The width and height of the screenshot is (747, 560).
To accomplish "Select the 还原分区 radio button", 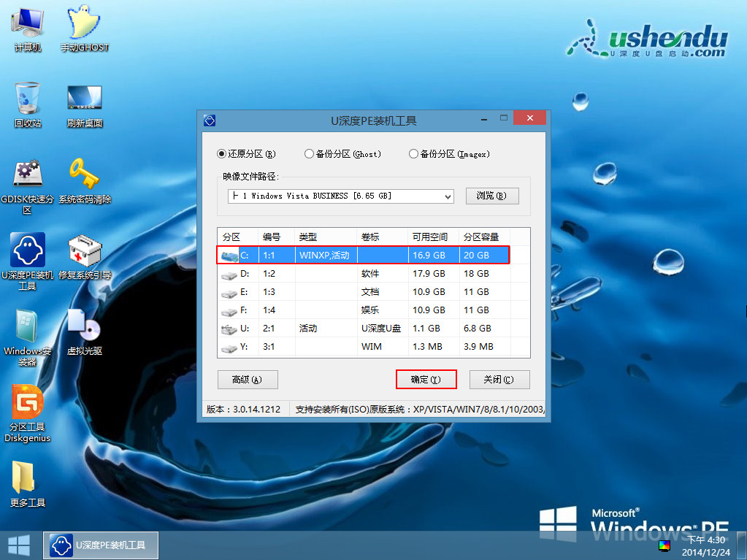I will point(221,153).
